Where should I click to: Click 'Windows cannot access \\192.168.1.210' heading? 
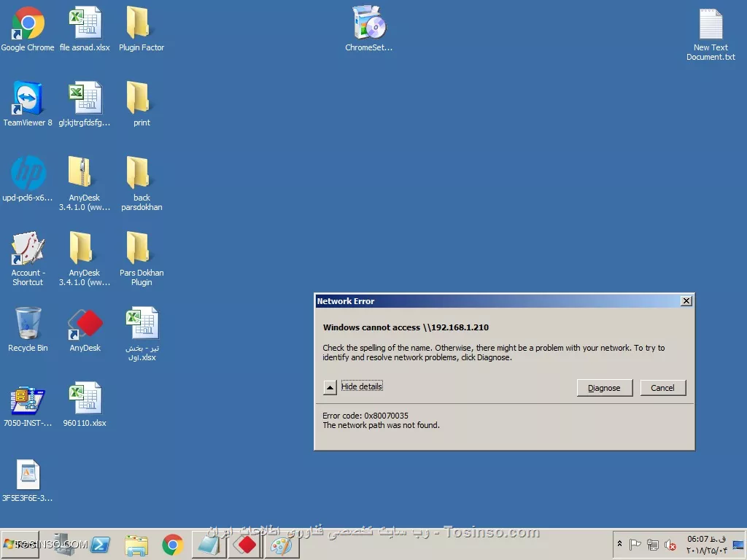click(x=406, y=327)
